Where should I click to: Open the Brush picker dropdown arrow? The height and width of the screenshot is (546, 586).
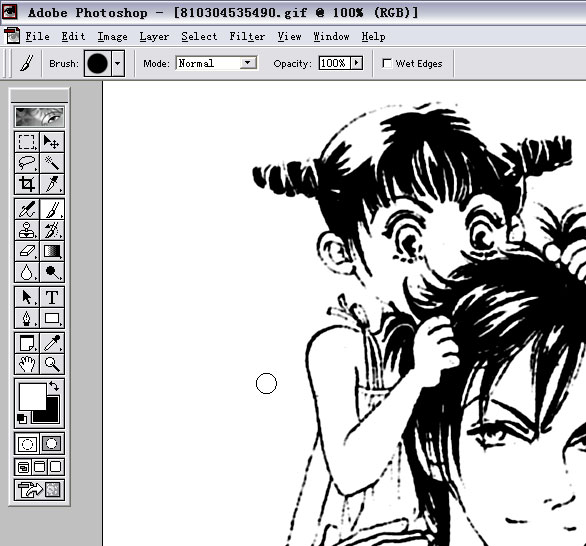coord(118,63)
